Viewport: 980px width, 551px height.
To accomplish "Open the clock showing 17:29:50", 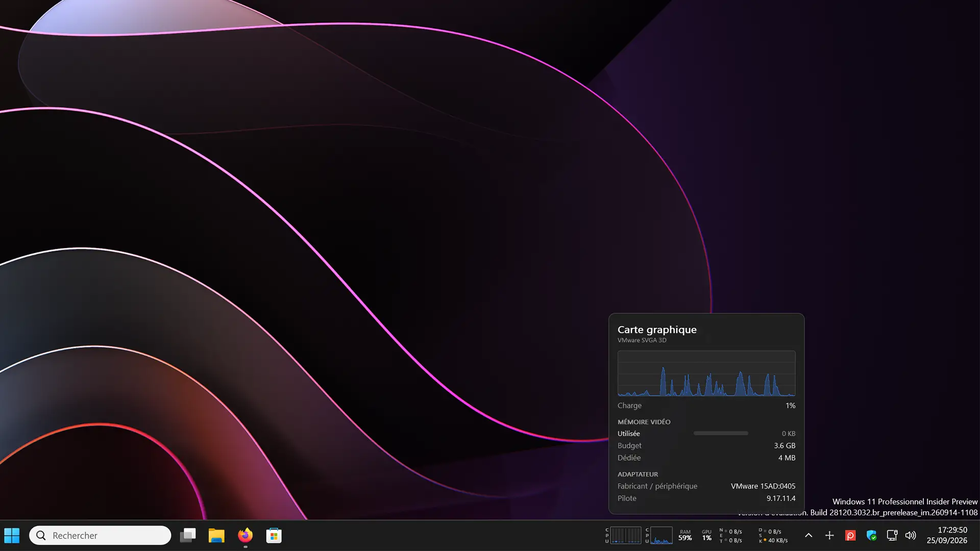I will point(952,530).
